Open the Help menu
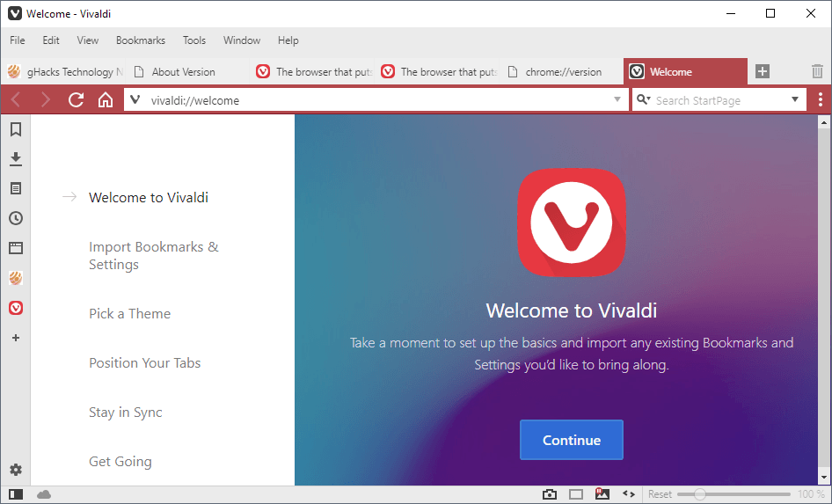This screenshot has height=504, width=832. click(288, 40)
